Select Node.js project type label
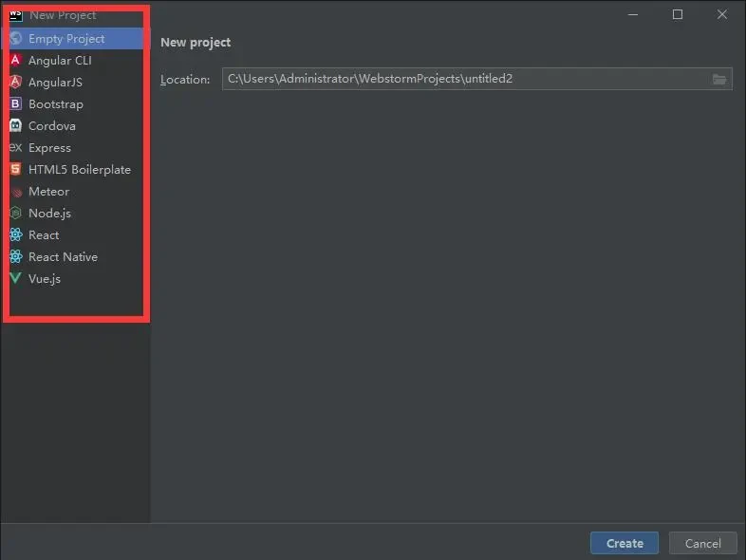The width and height of the screenshot is (746, 560). coord(49,214)
